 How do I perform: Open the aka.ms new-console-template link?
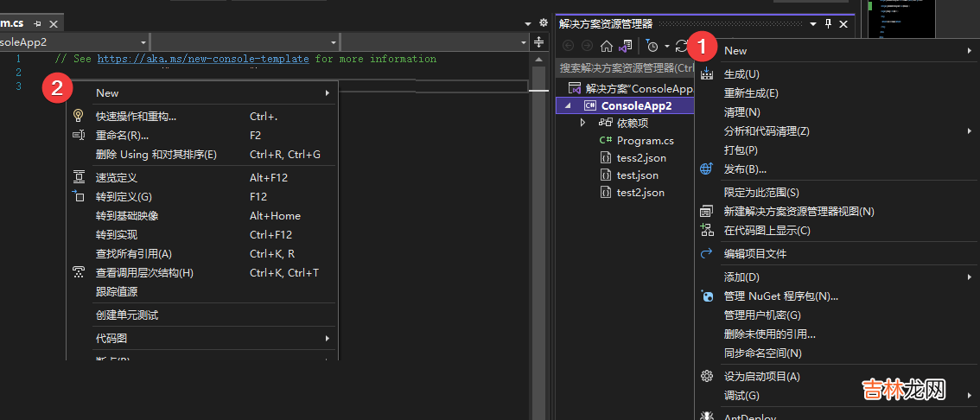coord(202,59)
